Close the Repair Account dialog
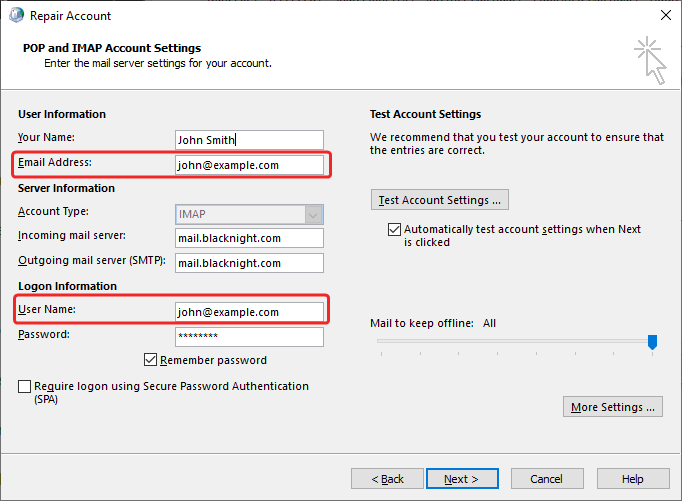 pyautogui.click(x=664, y=16)
